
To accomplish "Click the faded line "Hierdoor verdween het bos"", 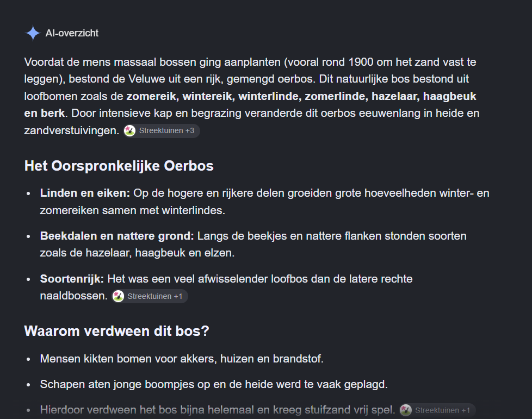I will [218, 410].
